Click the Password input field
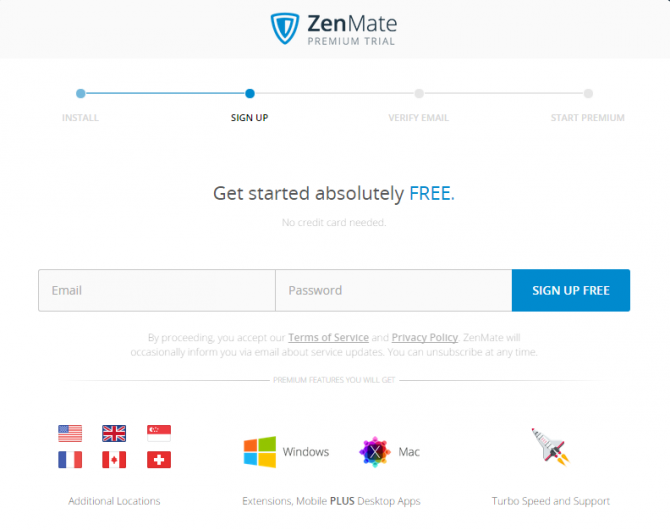The width and height of the screenshot is (670, 530). [x=394, y=290]
